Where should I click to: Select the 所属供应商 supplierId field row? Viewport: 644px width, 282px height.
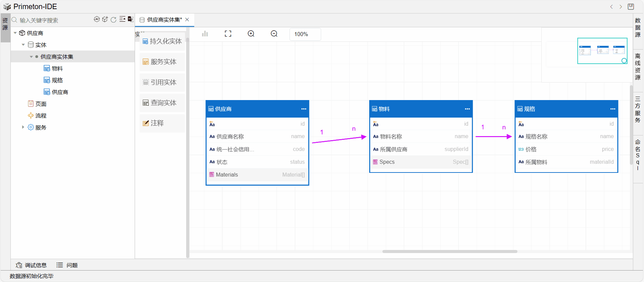[x=421, y=149]
